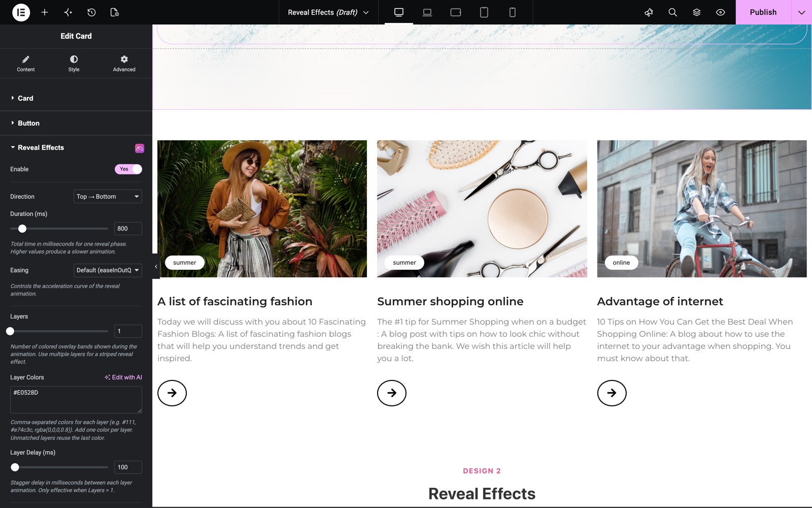Screen dimensions: 812x508
Task: Switch to the Style tab
Action: (x=74, y=63)
